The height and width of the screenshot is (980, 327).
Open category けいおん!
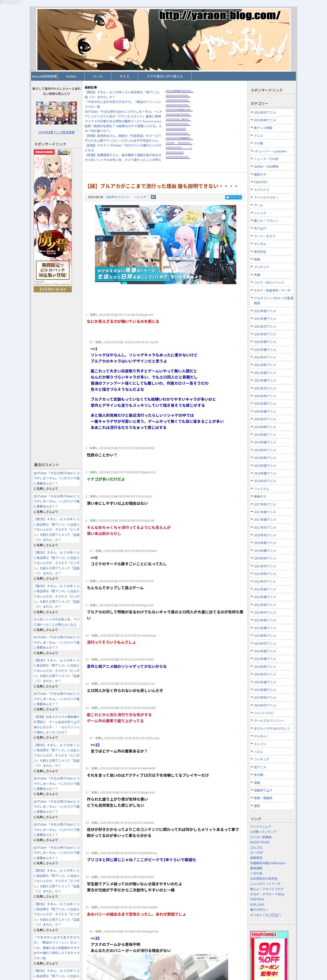pyautogui.click(x=262, y=736)
